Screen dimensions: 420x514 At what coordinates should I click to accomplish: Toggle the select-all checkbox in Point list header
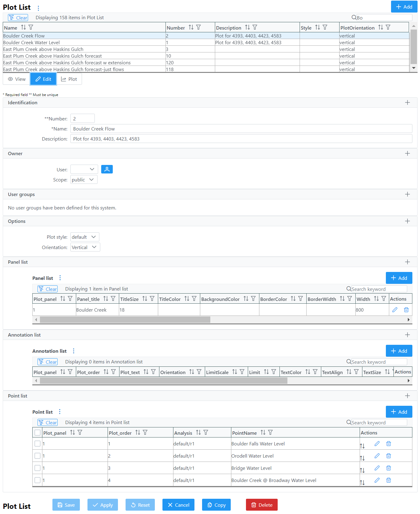click(x=37, y=433)
